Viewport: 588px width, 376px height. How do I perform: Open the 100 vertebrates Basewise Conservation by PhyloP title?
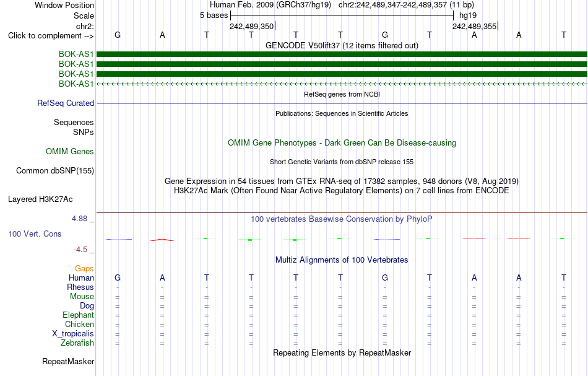pyautogui.click(x=342, y=219)
